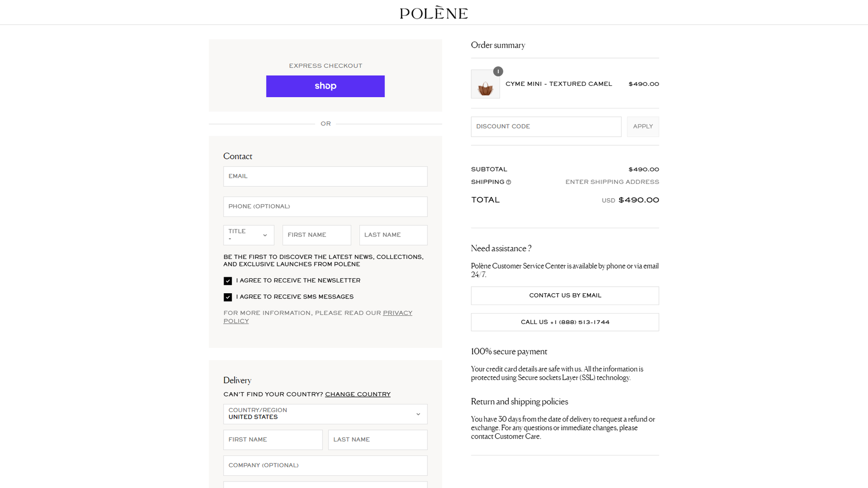Click the quantity badge on the product image

[x=498, y=72]
